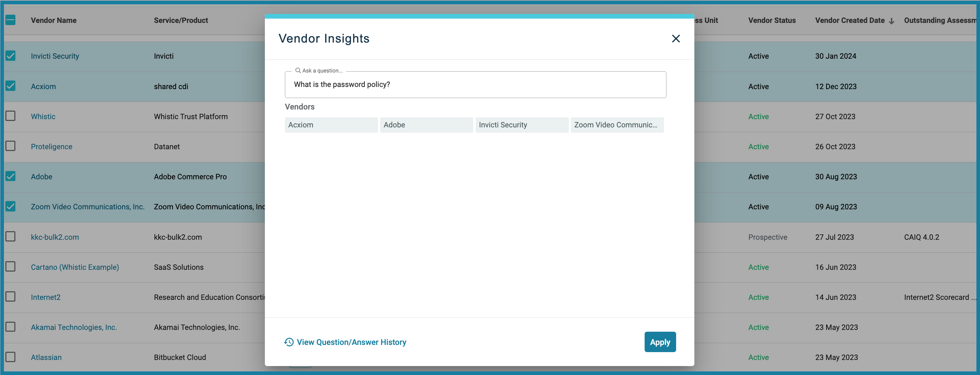Click the 'Bitbucket Cloud' cell
Viewport: 980px width, 375px height.
pos(180,357)
